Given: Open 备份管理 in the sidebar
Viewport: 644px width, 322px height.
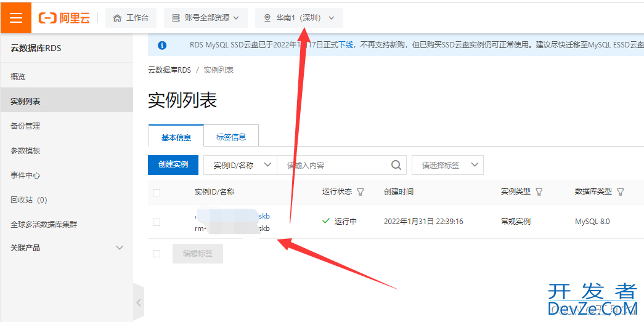Looking at the screenshot, I should [x=67, y=126].
